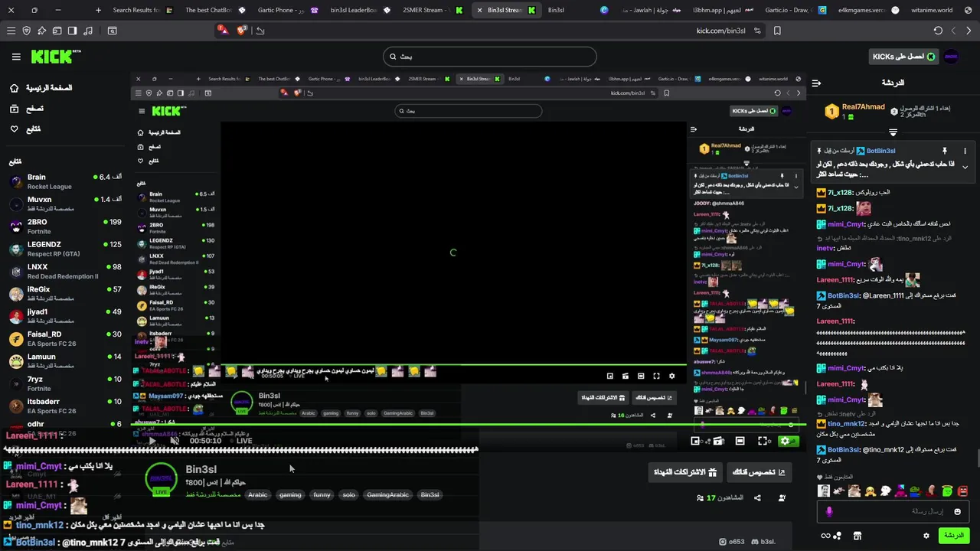
Task: Toggle the player mute speaker icon
Action: point(175,441)
